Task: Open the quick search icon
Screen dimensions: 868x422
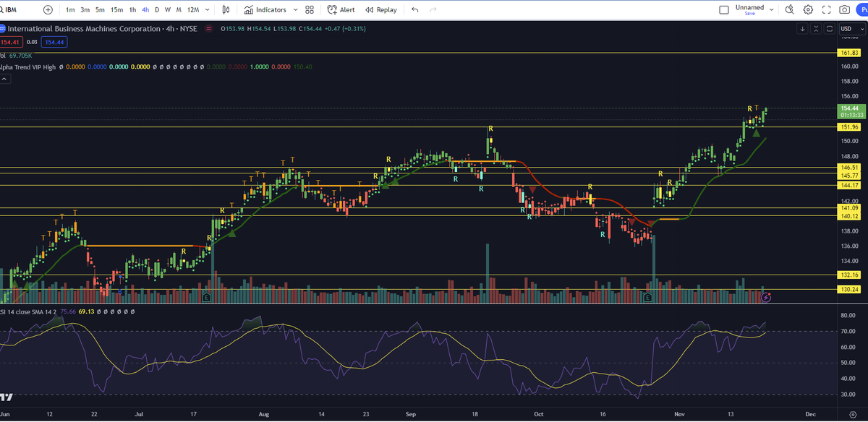Action: coord(789,10)
